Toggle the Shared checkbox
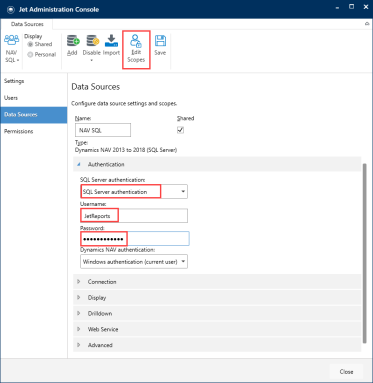The image size is (373, 383). [180, 130]
